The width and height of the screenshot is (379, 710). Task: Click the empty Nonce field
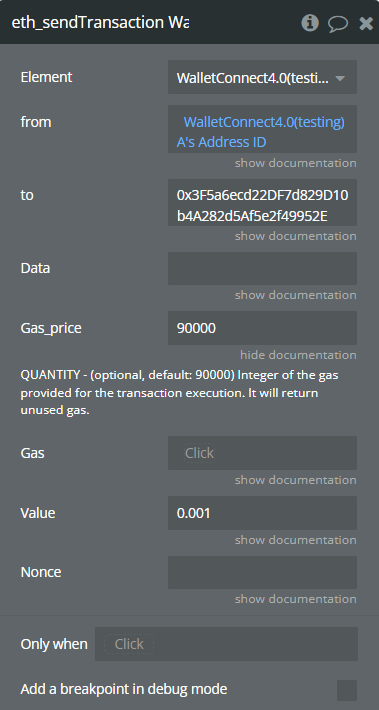pyautogui.click(x=262, y=572)
